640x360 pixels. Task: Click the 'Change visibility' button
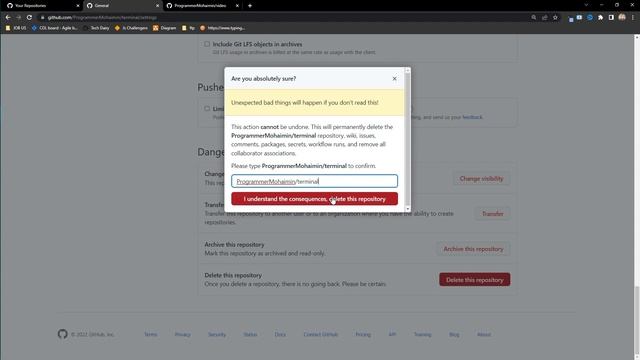(481, 178)
